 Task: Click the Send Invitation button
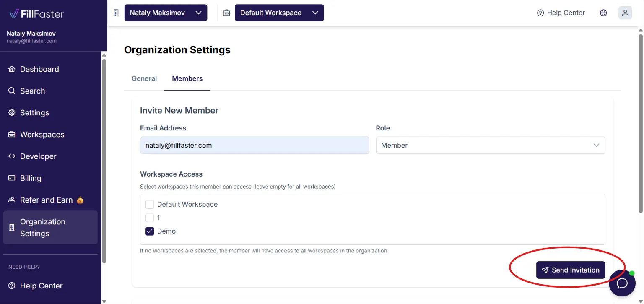pyautogui.click(x=571, y=270)
